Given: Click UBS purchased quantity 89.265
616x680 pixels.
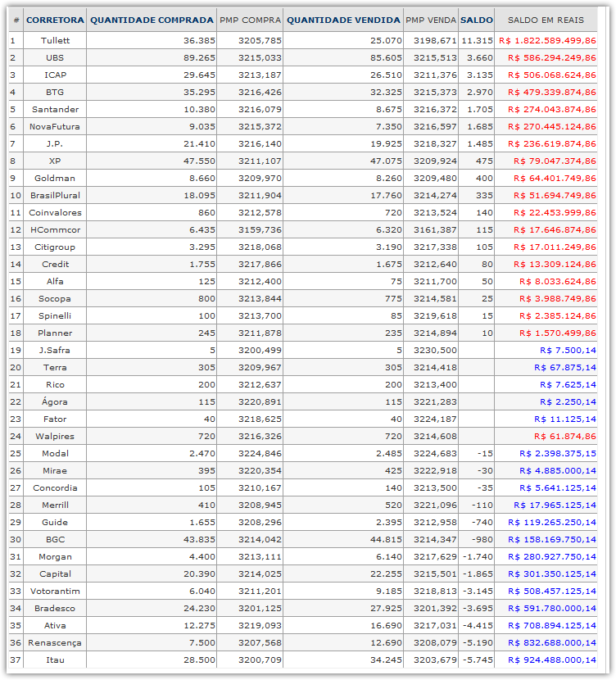Looking at the screenshot, I should (x=199, y=57).
